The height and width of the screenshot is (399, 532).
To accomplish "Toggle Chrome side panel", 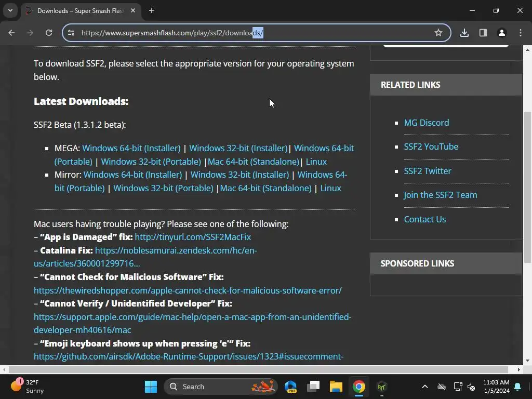I will coord(483,33).
